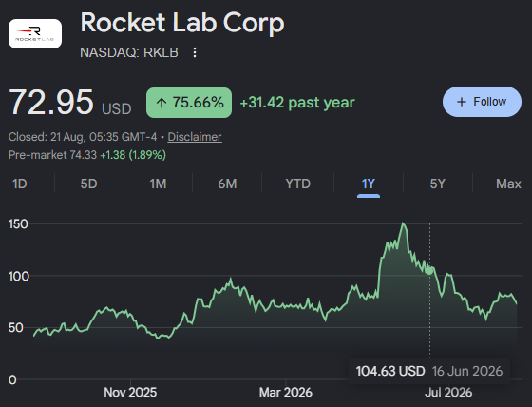The image size is (532, 407).
Task: Click the 75.66% gain badge
Action: click(x=189, y=103)
